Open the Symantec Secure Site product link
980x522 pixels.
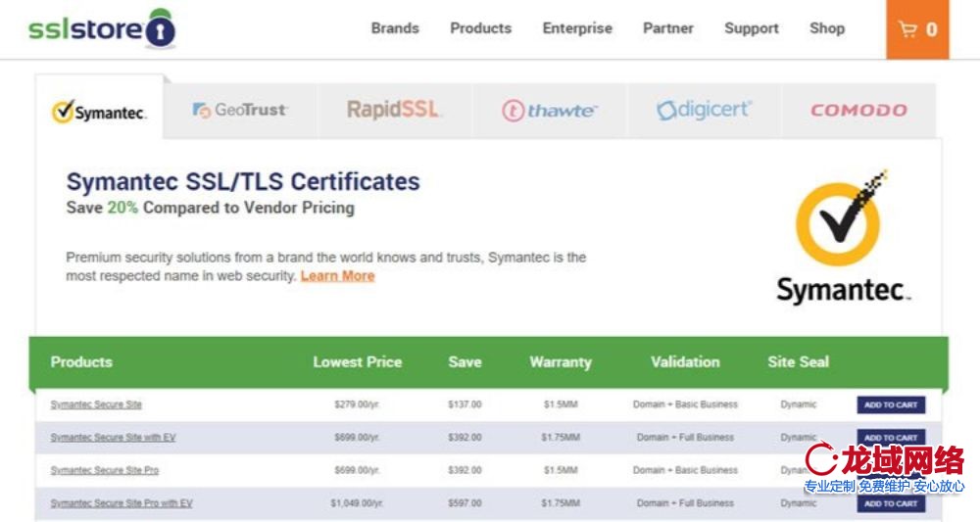coord(96,404)
